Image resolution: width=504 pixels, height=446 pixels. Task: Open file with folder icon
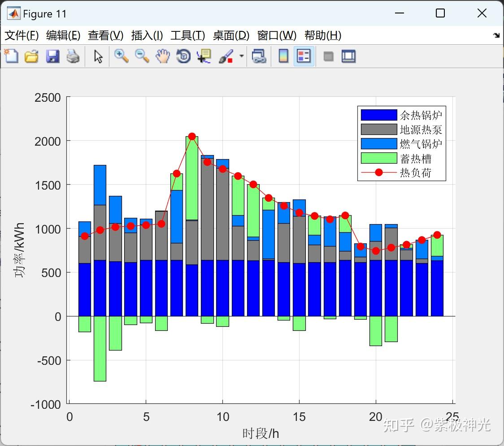point(31,56)
